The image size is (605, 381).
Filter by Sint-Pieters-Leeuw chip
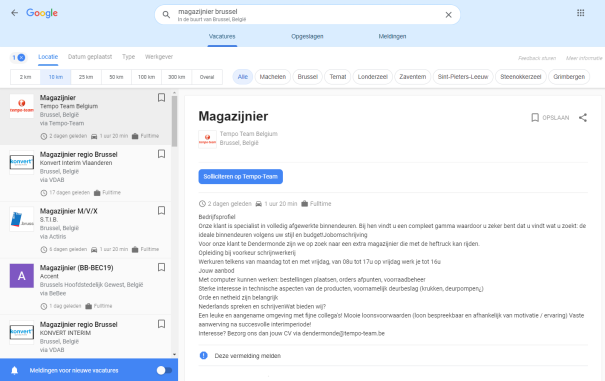point(463,77)
